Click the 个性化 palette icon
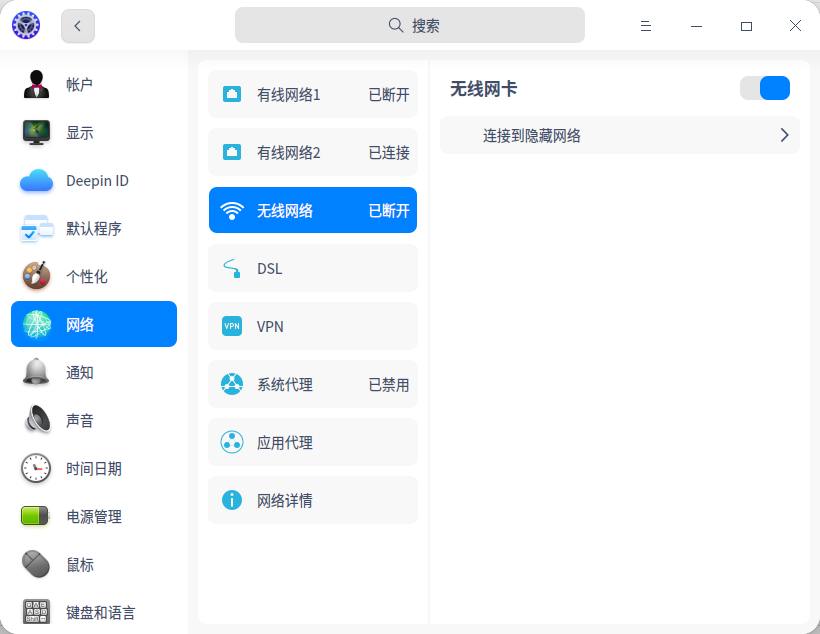 point(36,276)
